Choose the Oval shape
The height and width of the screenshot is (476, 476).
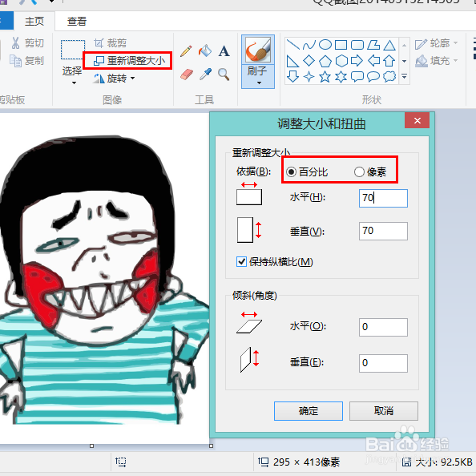tap(325, 45)
